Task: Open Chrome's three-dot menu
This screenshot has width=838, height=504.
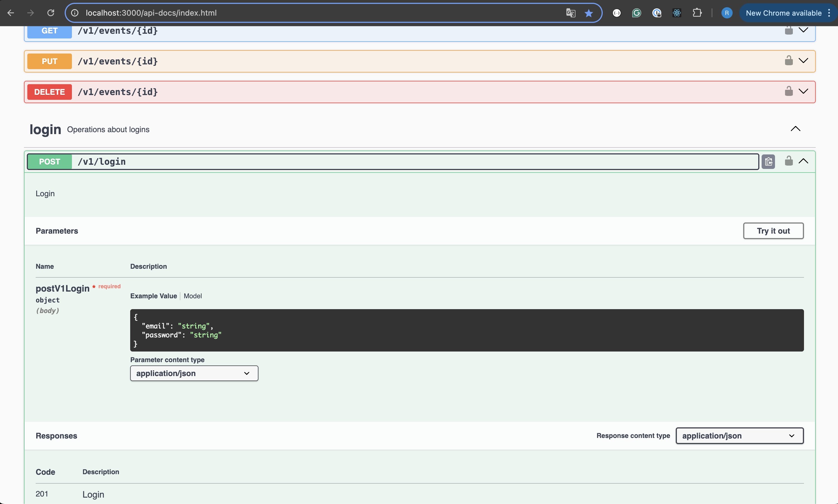Action: 829,13
